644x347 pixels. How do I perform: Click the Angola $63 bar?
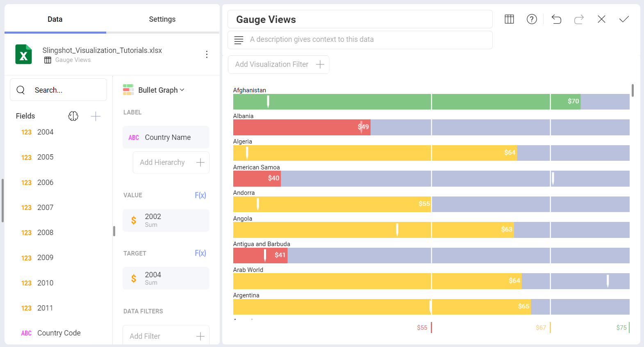click(x=373, y=230)
